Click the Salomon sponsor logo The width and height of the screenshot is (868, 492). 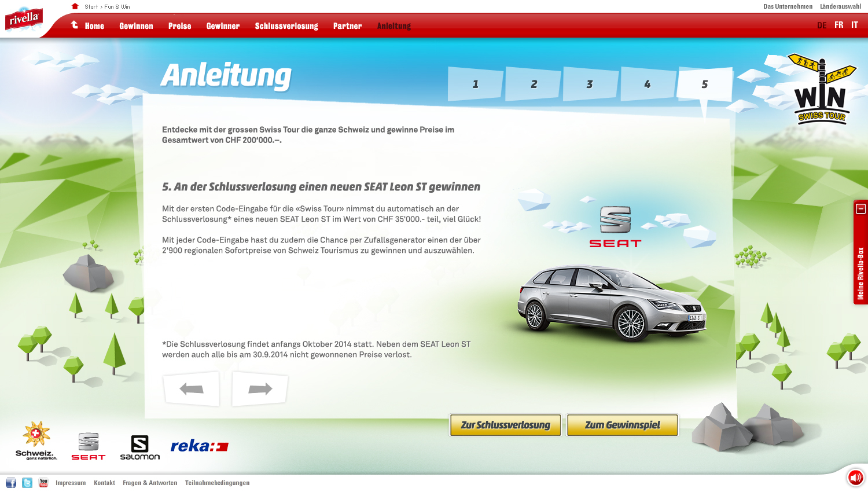pyautogui.click(x=139, y=447)
